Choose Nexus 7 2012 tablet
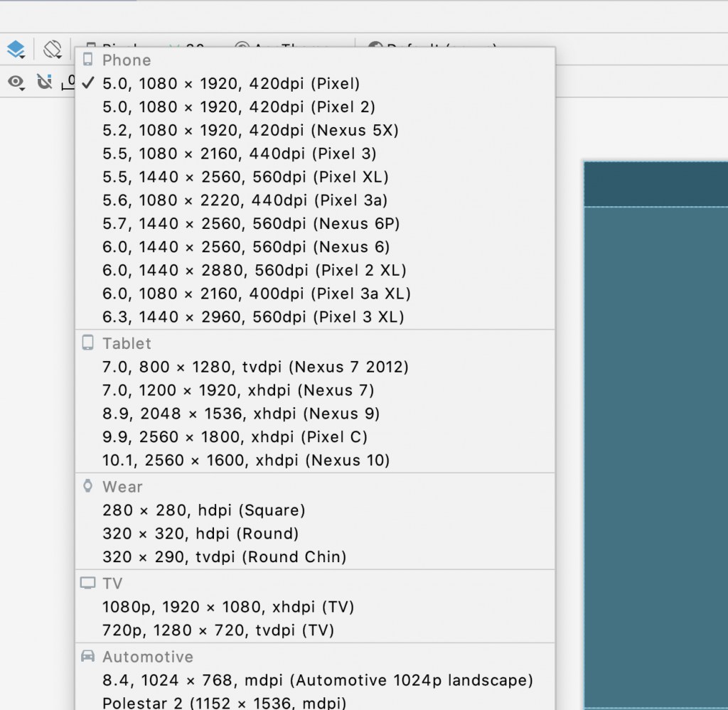 click(315, 367)
